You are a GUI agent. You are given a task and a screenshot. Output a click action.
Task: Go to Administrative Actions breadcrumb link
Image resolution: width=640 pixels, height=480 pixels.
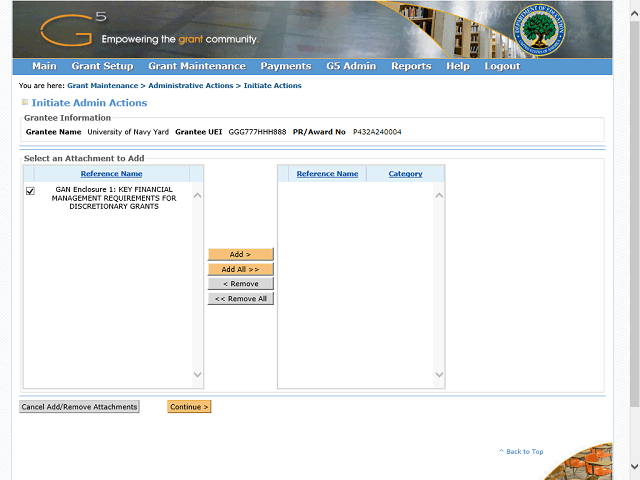[x=191, y=86]
